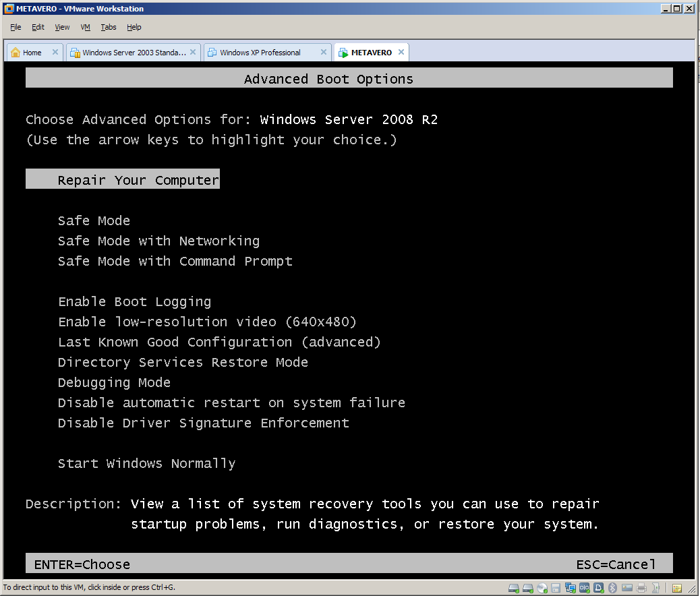700x596 pixels.
Task: Click the smart card reader status icon
Action: click(x=626, y=587)
